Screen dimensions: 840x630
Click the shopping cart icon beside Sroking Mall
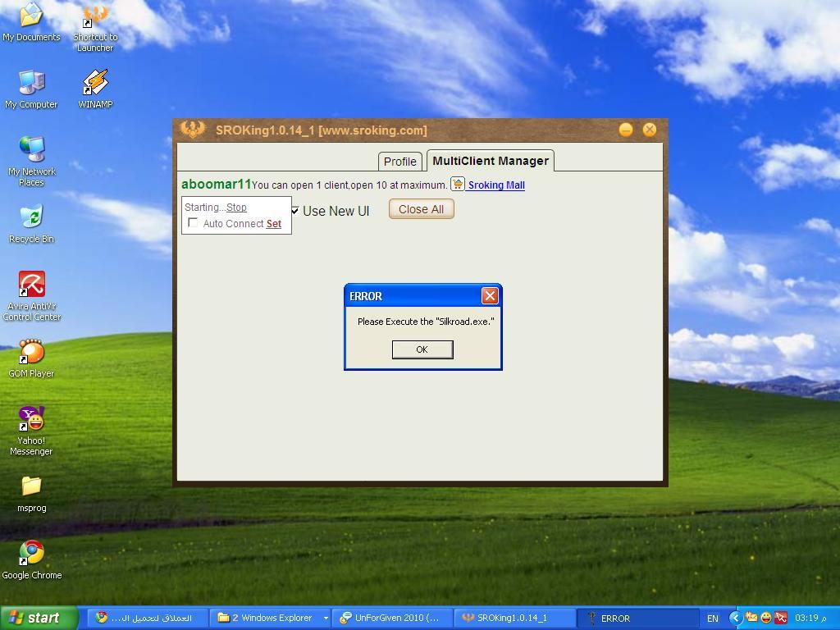(458, 184)
